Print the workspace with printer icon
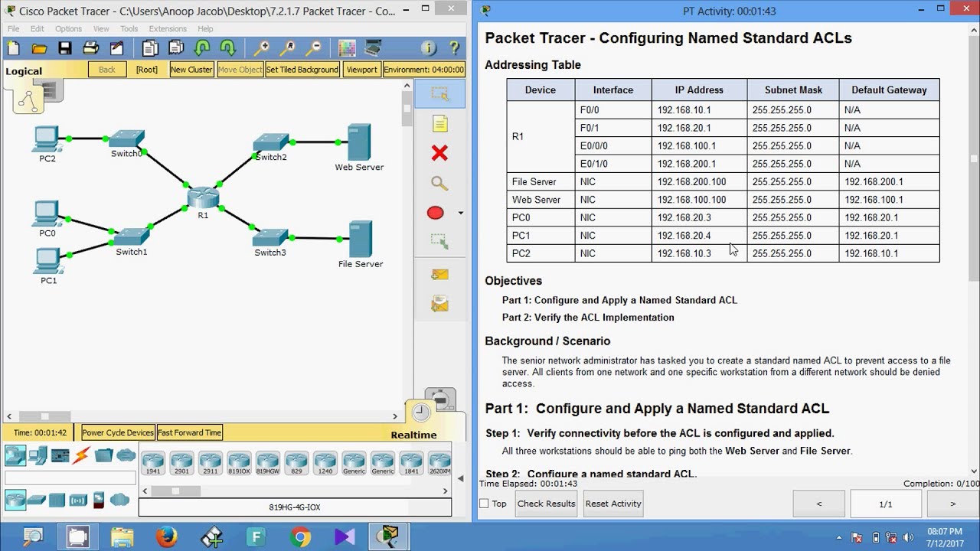 [90, 48]
